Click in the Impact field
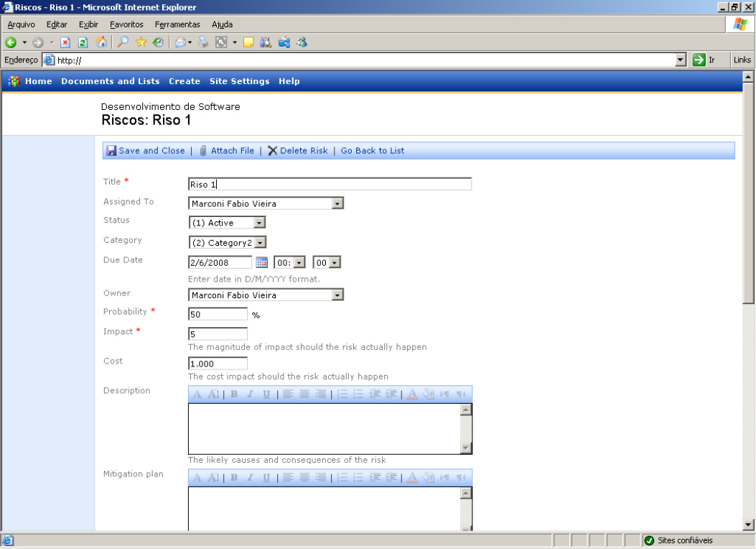 [x=218, y=334]
